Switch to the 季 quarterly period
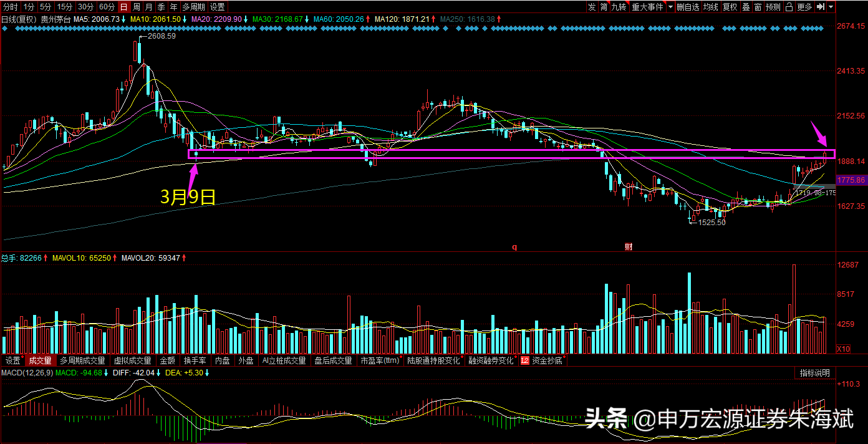This screenshot has height=444, width=868. click(161, 7)
